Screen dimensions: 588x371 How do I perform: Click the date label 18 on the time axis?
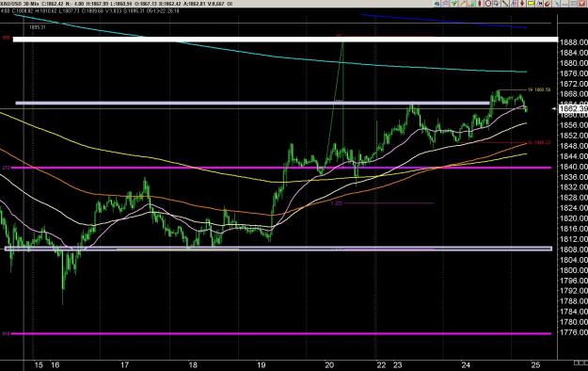193,364
